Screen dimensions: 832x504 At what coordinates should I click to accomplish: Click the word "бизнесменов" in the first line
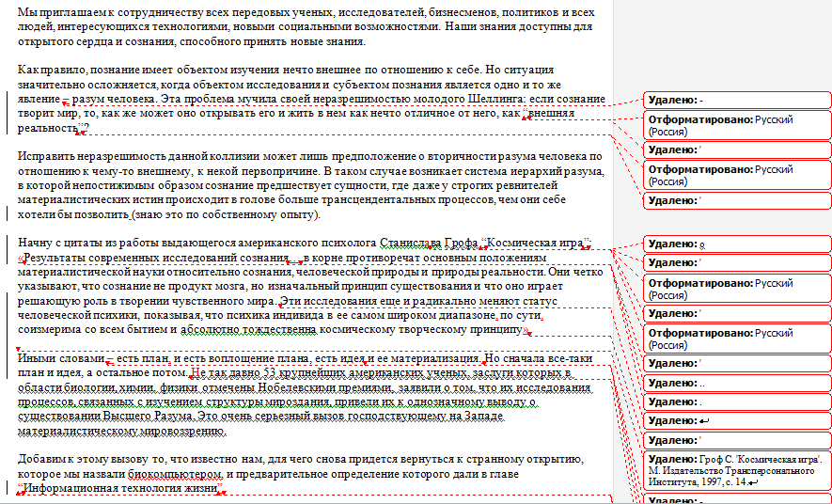tap(463, 12)
